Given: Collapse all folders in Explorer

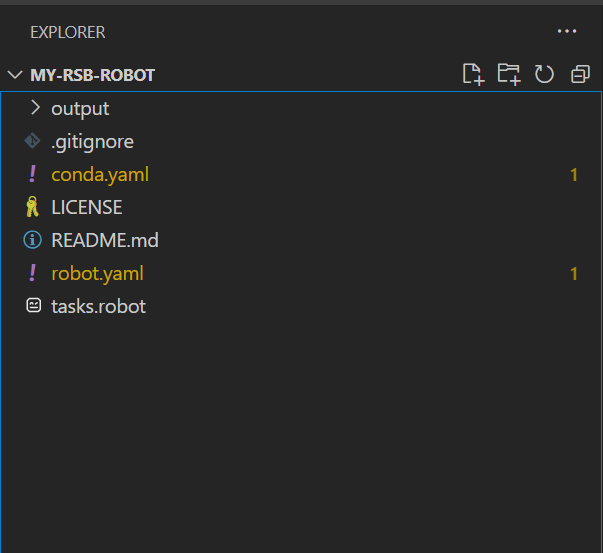Looking at the screenshot, I should (580, 74).
